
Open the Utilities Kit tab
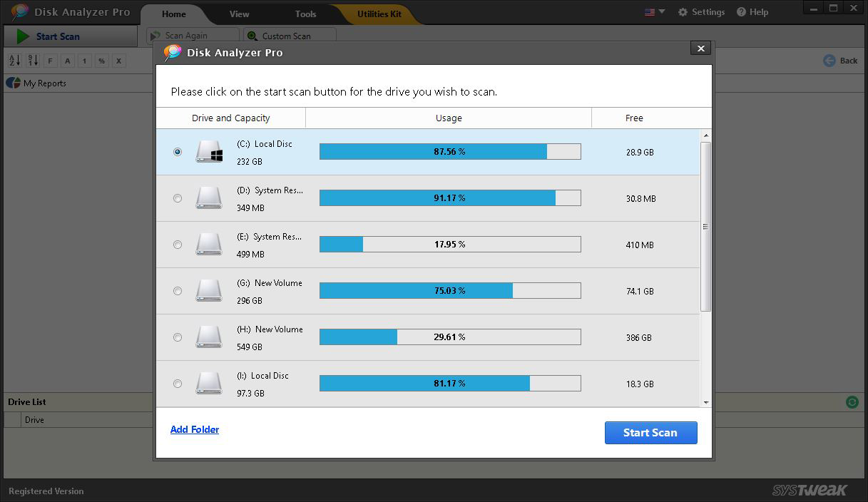pyautogui.click(x=379, y=14)
